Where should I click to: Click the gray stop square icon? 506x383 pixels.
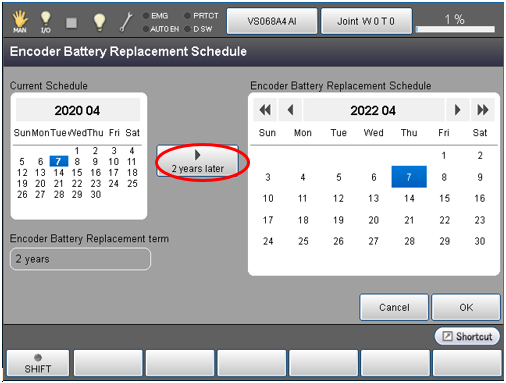(71, 23)
